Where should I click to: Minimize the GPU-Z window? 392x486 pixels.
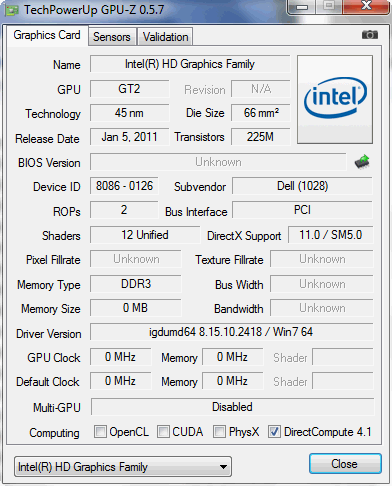[302, 7]
